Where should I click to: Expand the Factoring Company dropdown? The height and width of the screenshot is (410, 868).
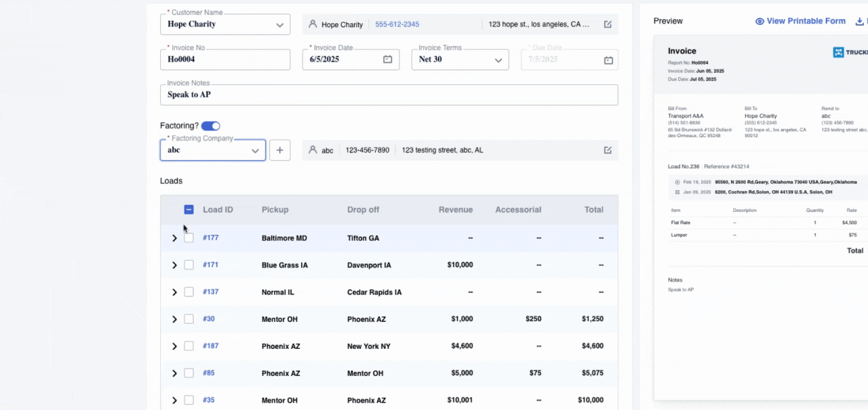256,150
